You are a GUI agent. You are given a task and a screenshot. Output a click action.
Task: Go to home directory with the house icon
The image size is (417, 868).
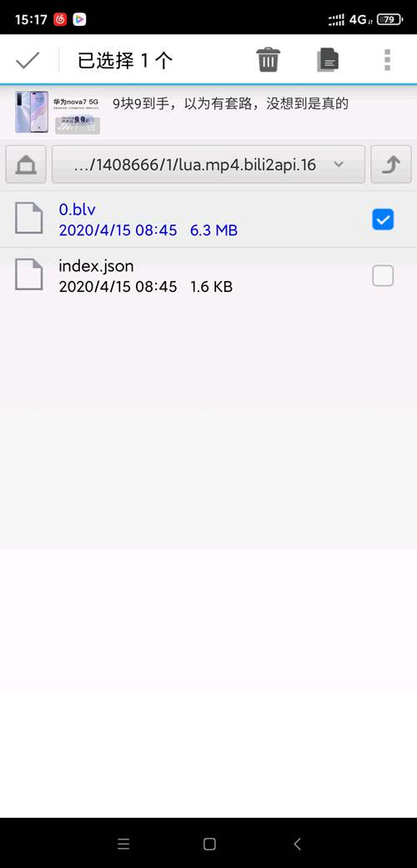26,164
